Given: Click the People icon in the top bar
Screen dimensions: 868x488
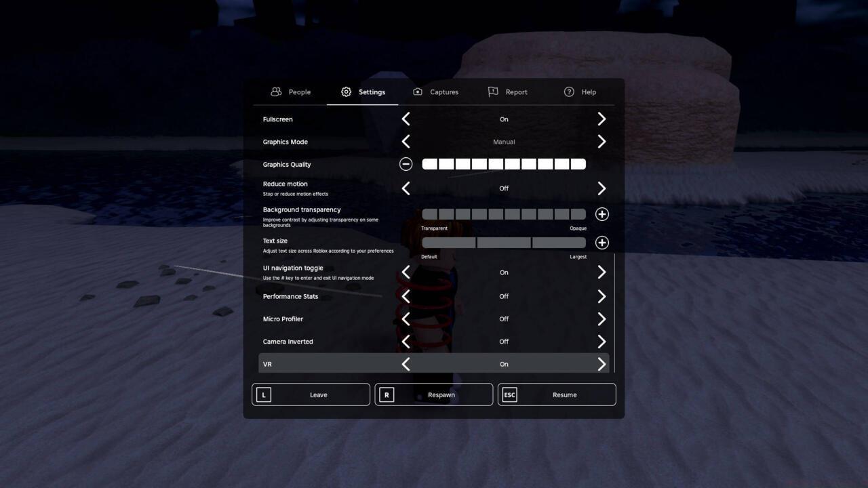Looking at the screenshot, I should (276, 91).
